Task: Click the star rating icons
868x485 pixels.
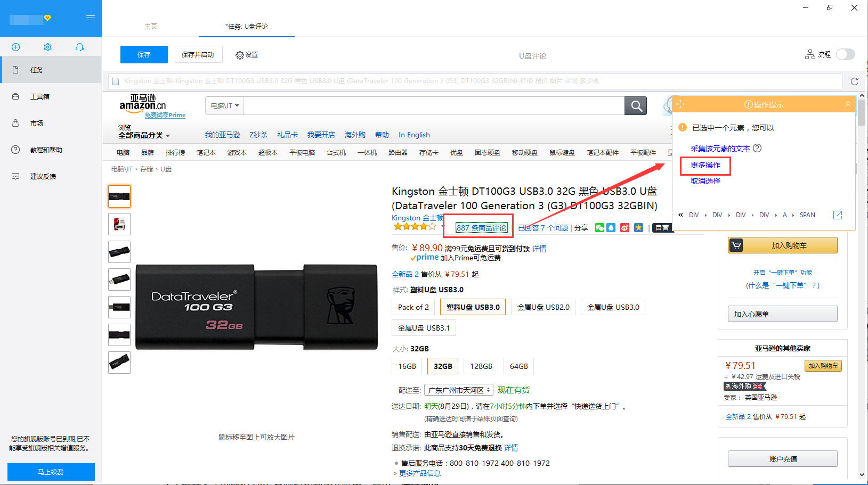Action: [x=415, y=227]
